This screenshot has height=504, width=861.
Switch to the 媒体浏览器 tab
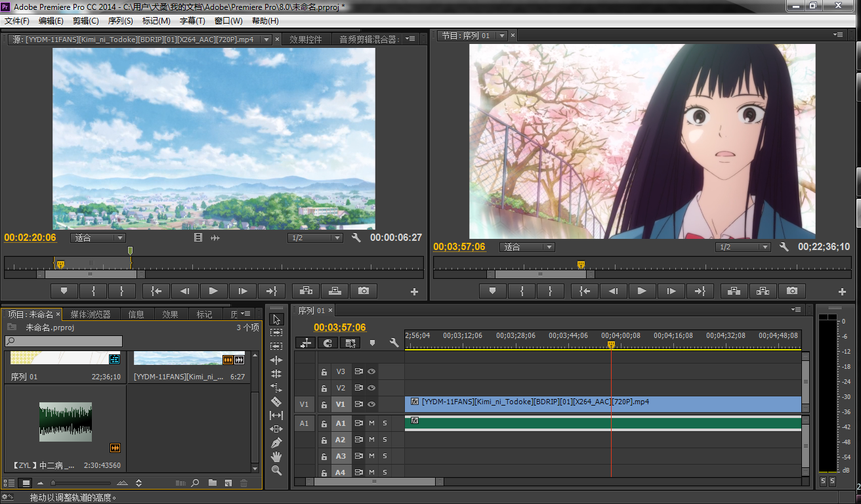(91, 314)
